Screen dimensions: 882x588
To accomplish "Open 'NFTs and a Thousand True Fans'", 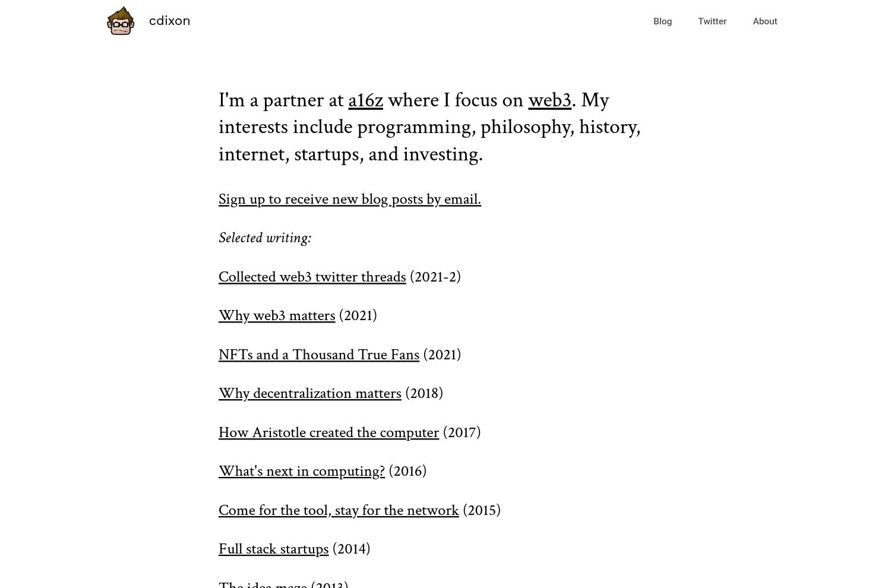I will [318, 355].
